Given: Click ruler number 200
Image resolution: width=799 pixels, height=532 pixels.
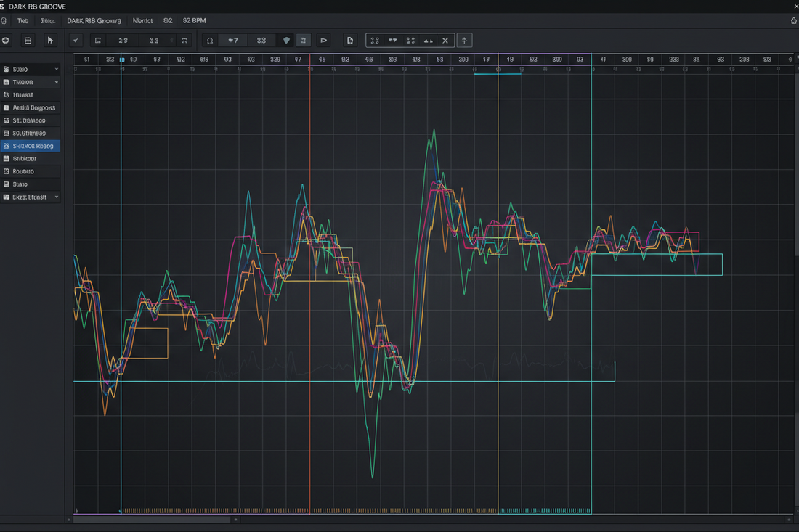Looking at the screenshot, I should [463, 60].
